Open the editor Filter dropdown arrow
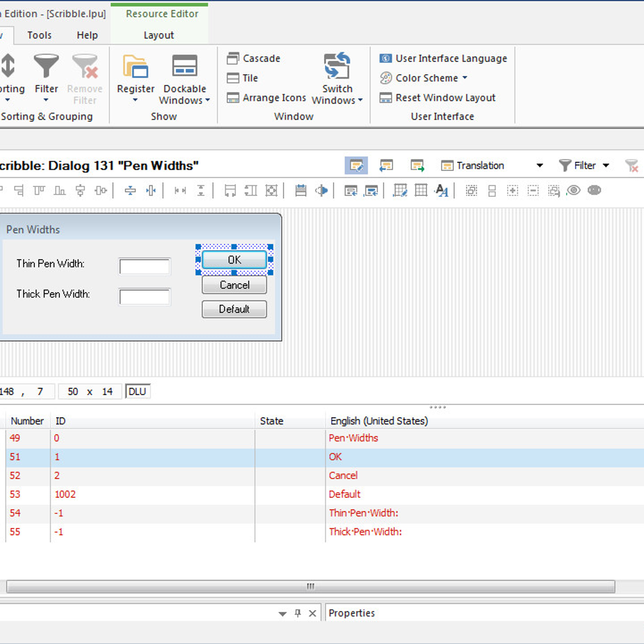This screenshot has height=644, width=644. point(606,165)
